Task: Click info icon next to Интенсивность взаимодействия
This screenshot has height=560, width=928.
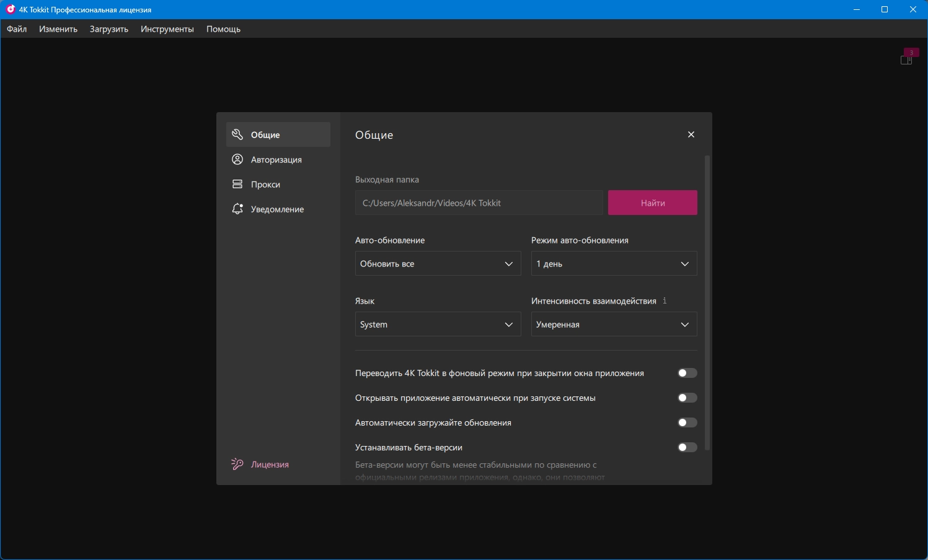Action: (665, 300)
